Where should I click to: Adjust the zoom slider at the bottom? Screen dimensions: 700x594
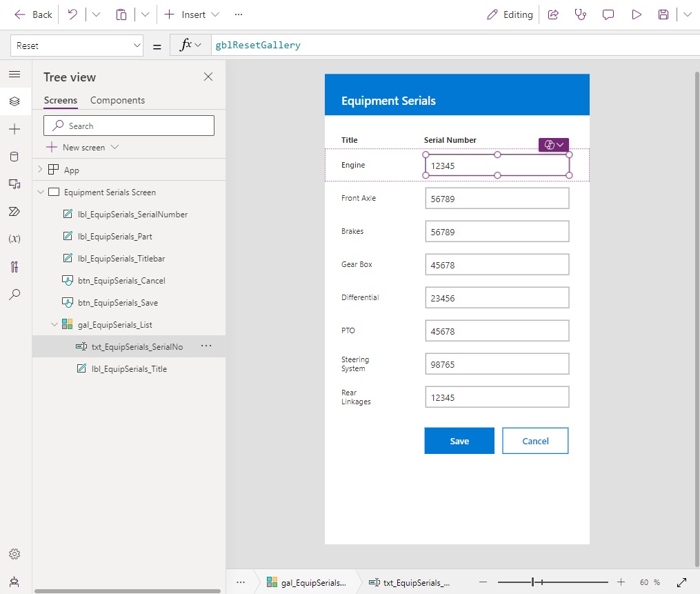point(533,582)
